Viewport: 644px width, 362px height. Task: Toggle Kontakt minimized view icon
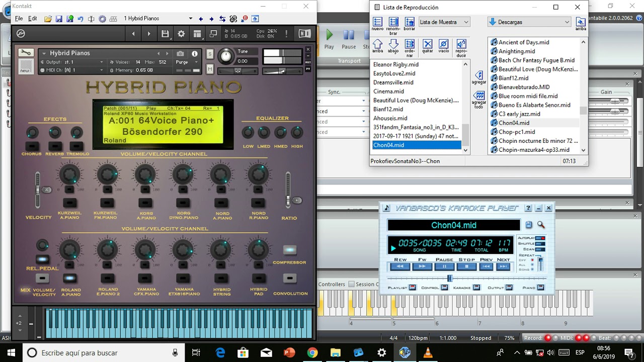pyautogui.click(x=213, y=34)
